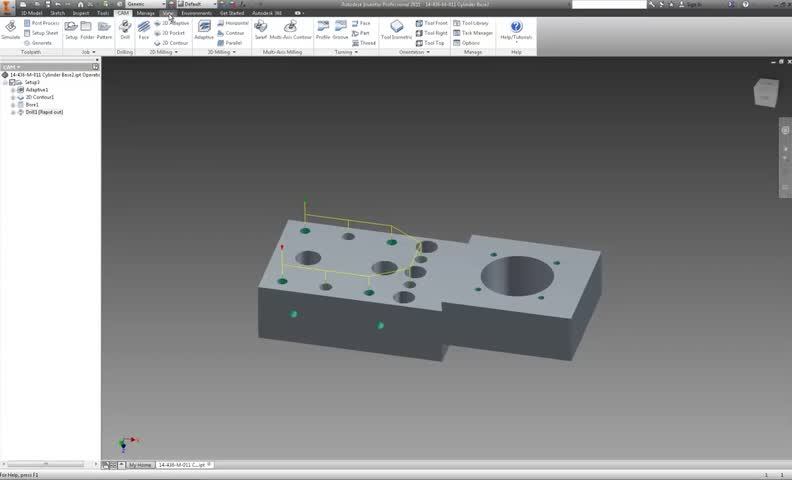Start a Drill operation
The width and height of the screenshot is (792, 480).
click(x=125, y=30)
